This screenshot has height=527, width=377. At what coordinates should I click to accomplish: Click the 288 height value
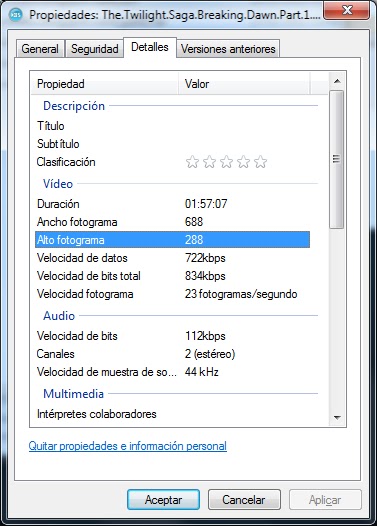tap(194, 240)
